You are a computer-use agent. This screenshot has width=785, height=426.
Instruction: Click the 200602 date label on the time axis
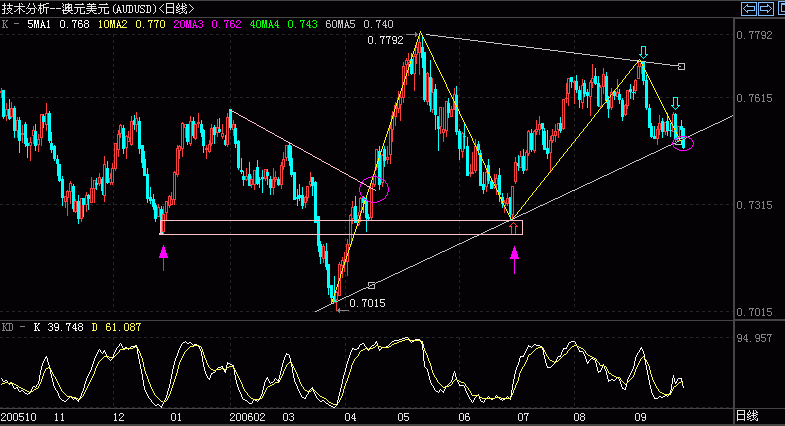(x=247, y=417)
